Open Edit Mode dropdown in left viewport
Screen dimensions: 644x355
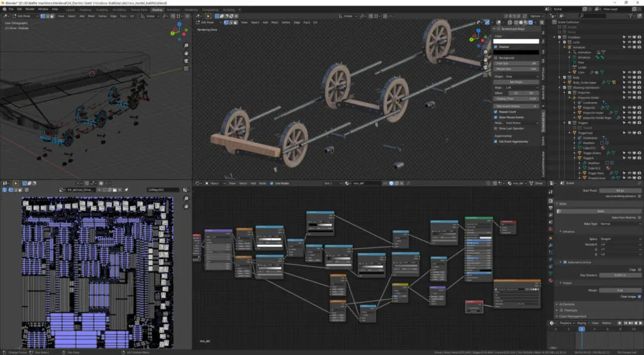coord(24,16)
